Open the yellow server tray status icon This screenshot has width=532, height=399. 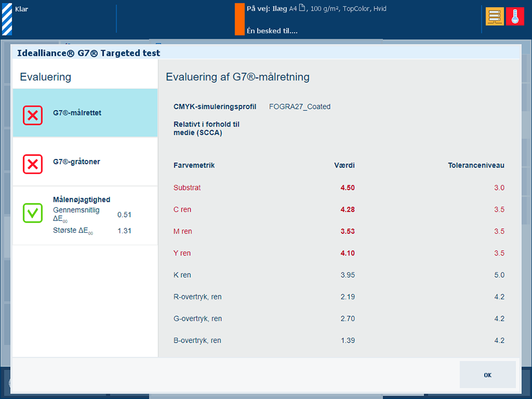495,16
